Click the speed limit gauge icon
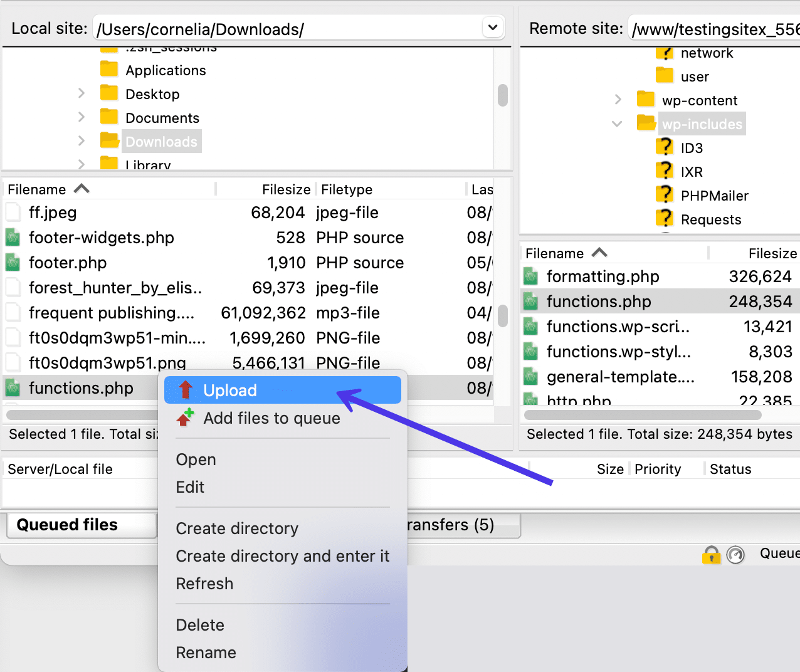 pyautogui.click(x=735, y=555)
